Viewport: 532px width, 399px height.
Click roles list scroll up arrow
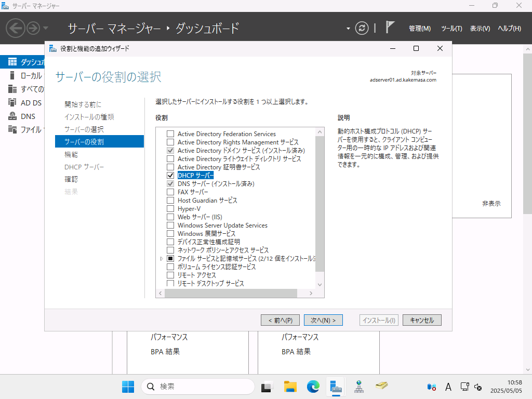(x=320, y=131)
